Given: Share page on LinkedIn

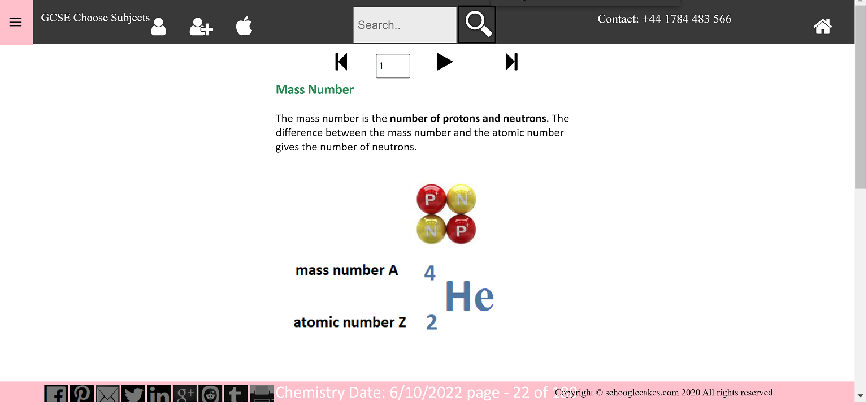Looking at the screenshot, I should [x=159, y=394].
